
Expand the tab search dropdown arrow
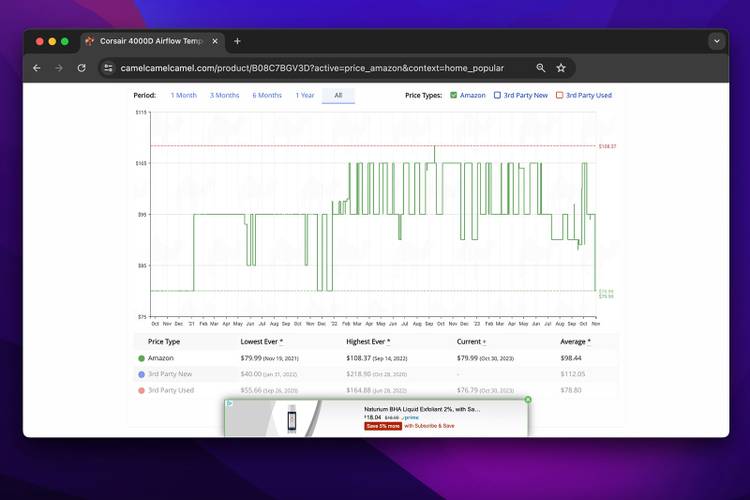tap(716, 41)
